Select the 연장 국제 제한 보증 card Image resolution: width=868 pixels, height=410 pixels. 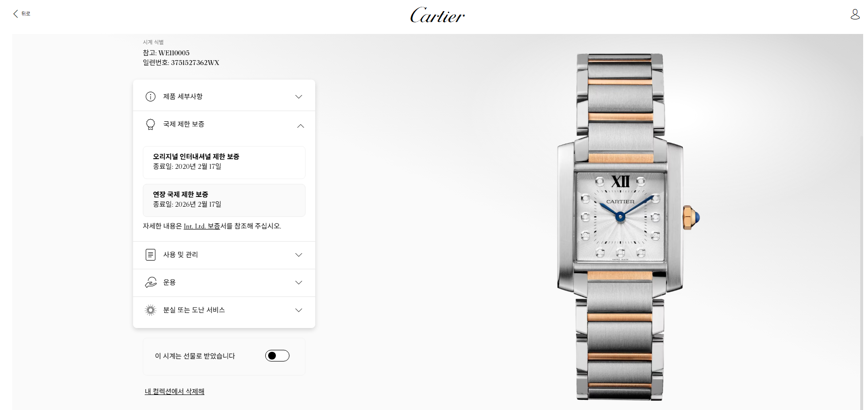[x=224, y=200]
